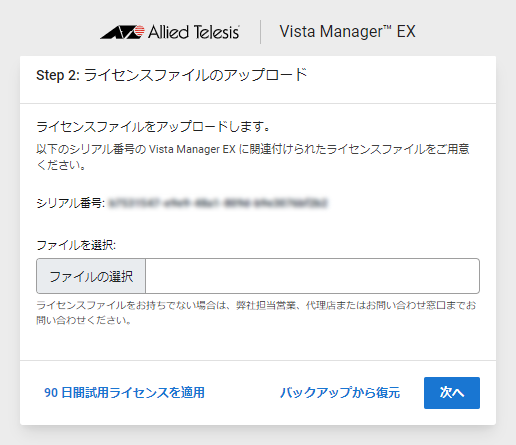Click the Vista Manager EX product title
Screen dimensions: 516x445
pos(347,32)
